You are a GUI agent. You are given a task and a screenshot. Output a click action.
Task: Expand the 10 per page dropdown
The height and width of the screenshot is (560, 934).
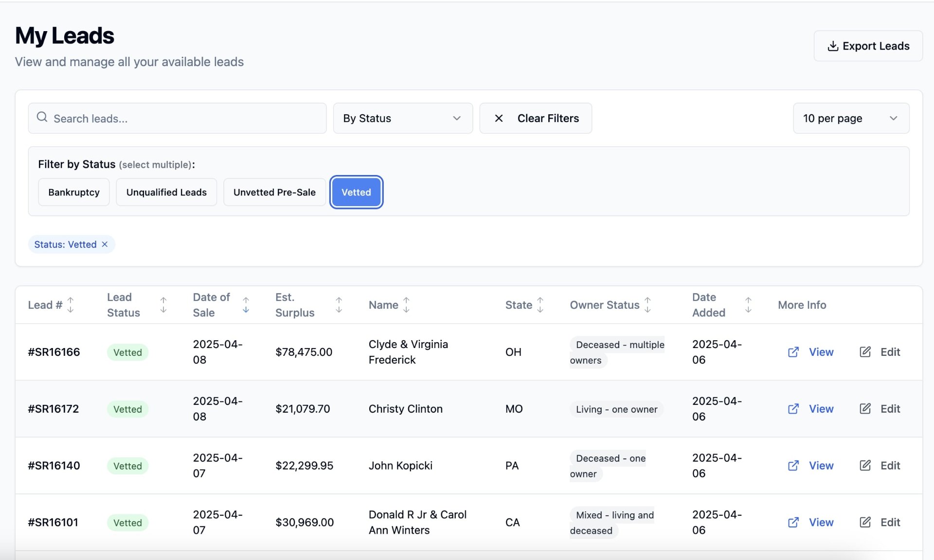[x=850, y=118]
